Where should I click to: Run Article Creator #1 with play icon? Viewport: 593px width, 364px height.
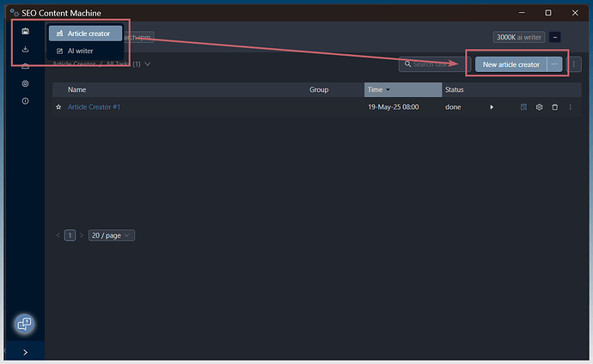click(492, 106)
